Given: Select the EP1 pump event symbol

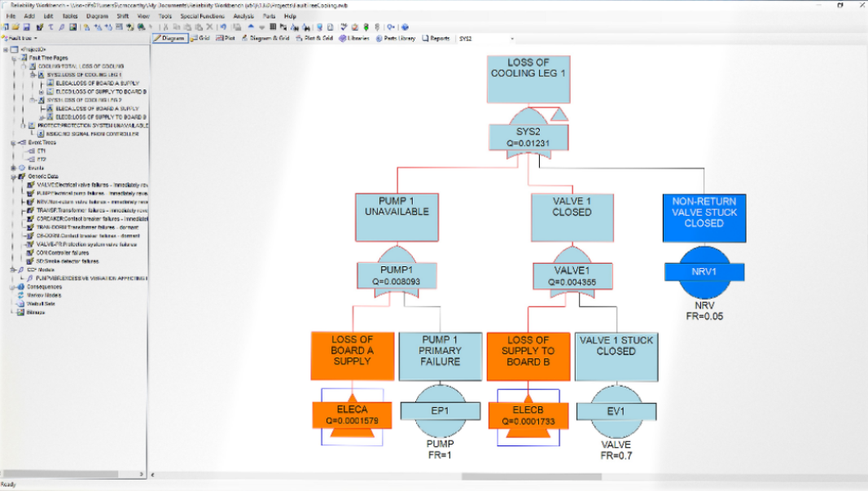Looking at the screenshot, I should (440, 410).
